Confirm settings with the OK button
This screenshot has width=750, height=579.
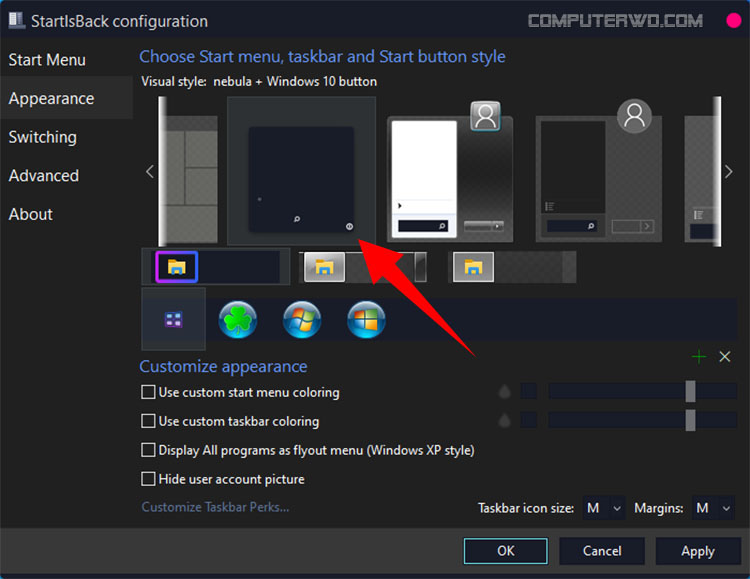pos(506,551)
